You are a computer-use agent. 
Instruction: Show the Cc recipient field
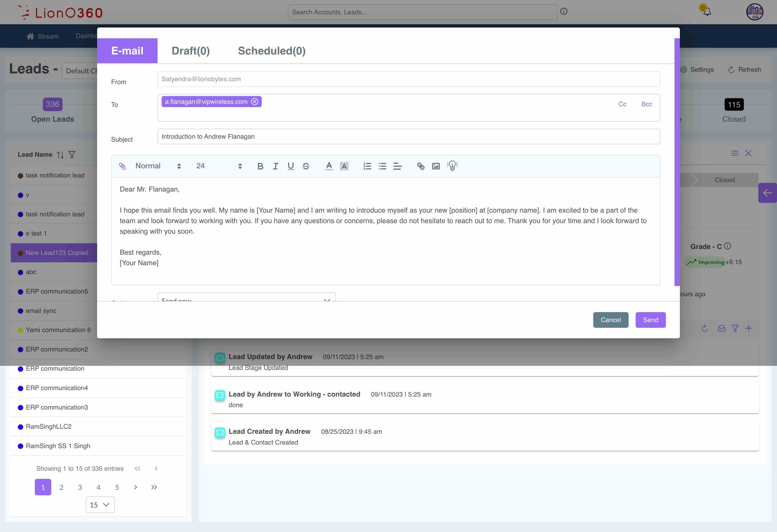pyautogui.click(x=622, y=104)
